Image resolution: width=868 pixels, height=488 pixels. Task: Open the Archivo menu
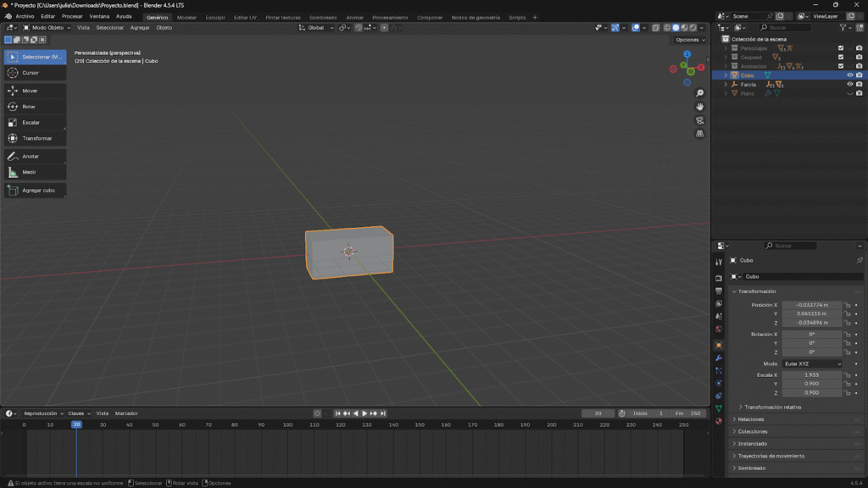[25, 16]
